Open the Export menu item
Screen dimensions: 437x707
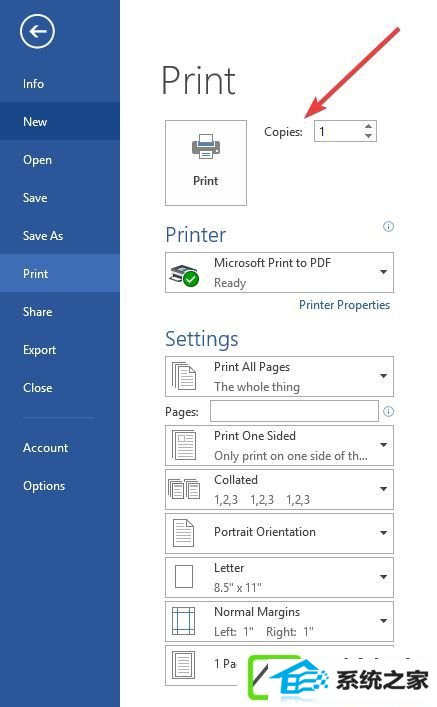(x=39, y=350)
